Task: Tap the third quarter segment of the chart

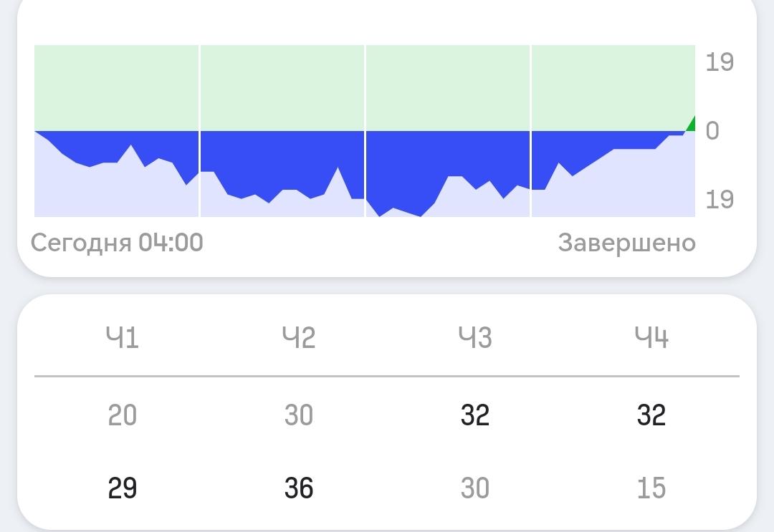Action: pyautogui.click(x=448, y=130)
